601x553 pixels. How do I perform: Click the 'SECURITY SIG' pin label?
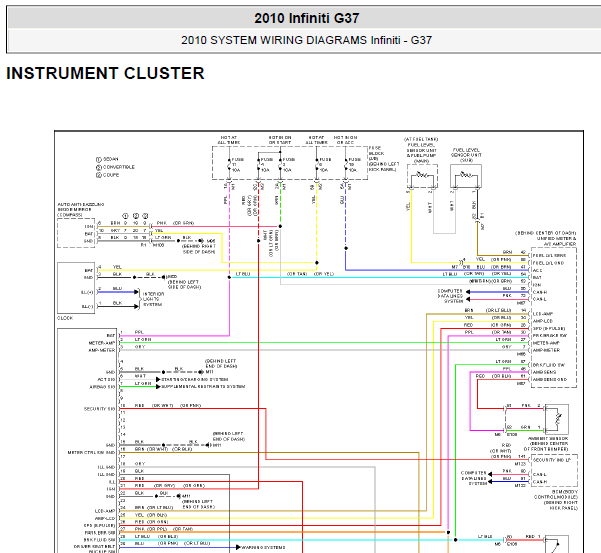coord(99,409)
